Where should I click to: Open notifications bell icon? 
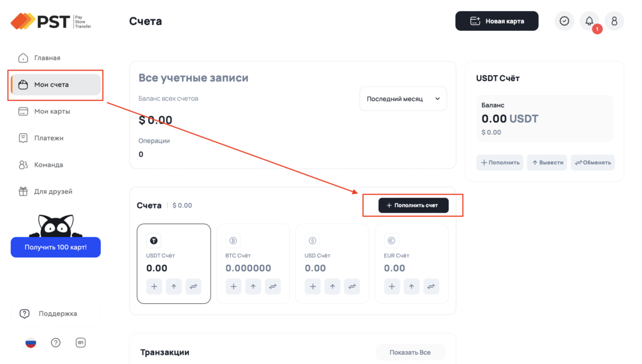coord(589,21)
